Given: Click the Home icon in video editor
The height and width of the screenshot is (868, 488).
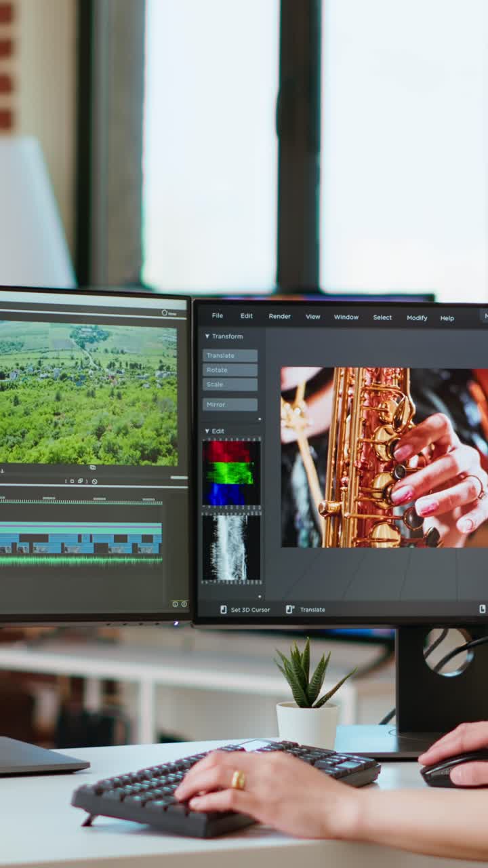Looking at the screenshot, I should click(165, 313).
